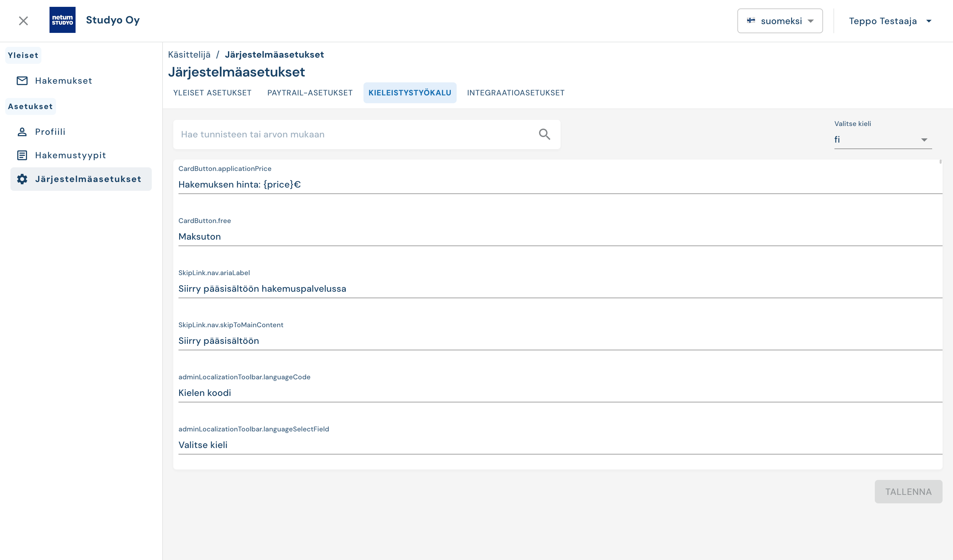
Task: Click the gear icon beside Järjestelmäasetukset
Action: click(x=22, y=179)
